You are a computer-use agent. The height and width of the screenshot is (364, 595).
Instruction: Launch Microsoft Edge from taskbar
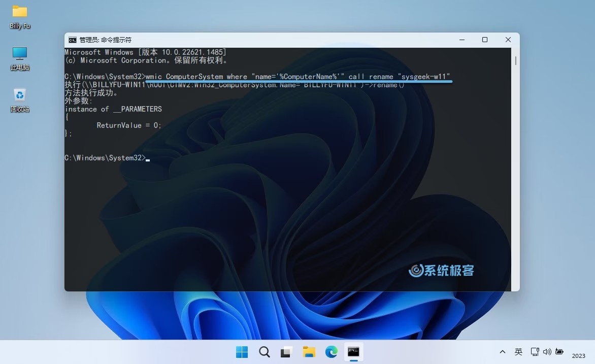tap(332, 352)
